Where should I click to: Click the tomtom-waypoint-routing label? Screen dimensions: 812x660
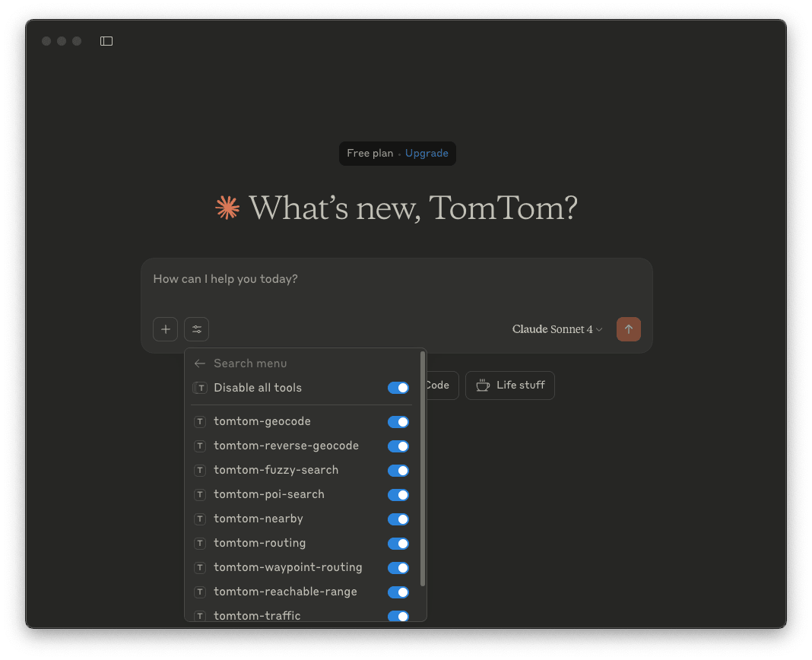click(288, 567)
